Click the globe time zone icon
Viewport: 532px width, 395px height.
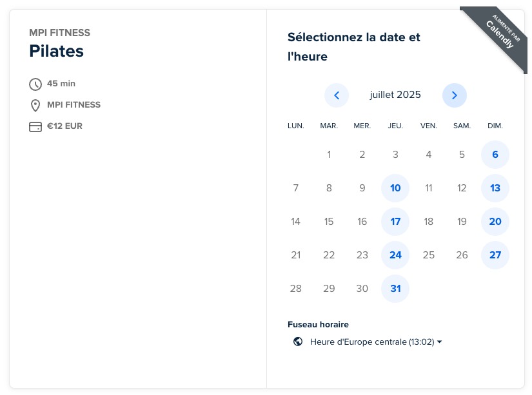tap(298, 342)
